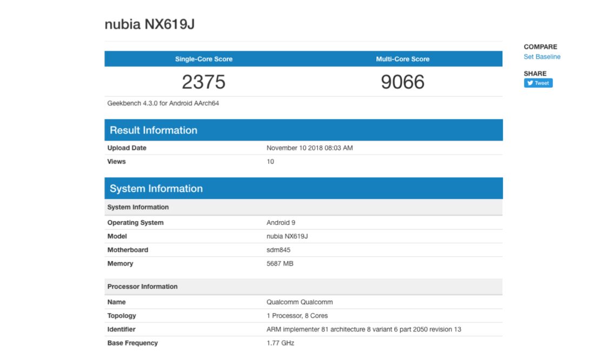Click the Geekbench 4.3.0 for Android version text
597x364 pixels.
pos(163,103)
